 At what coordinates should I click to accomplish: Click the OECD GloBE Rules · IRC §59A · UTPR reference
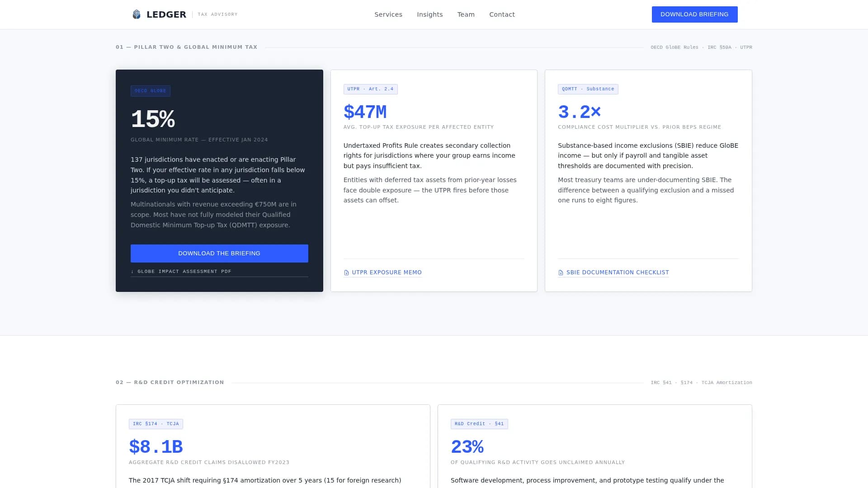[701, 47]
